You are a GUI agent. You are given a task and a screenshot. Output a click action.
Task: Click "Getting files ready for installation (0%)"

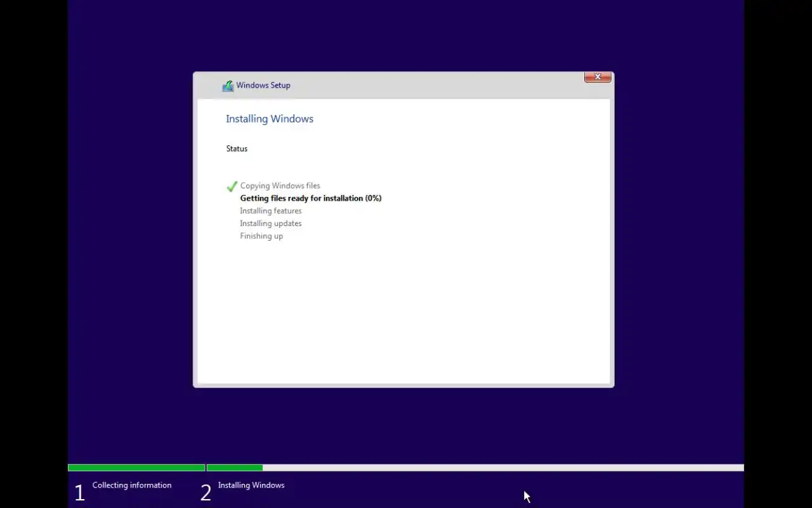click(x=311, y=198)
